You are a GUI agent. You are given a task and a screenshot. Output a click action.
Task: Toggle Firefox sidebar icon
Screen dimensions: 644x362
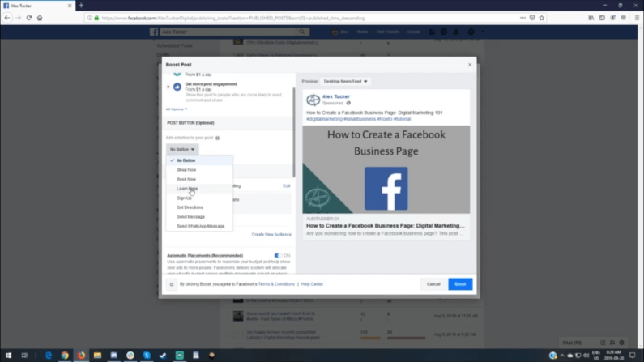(x=602, y=18)
